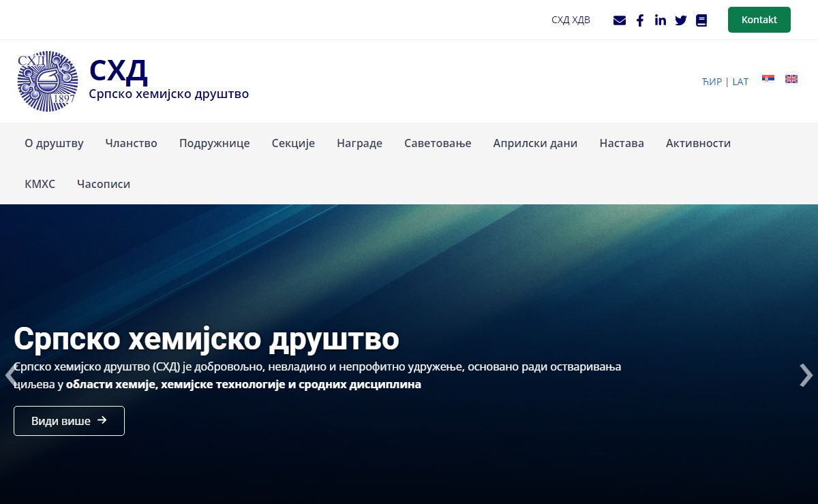Open the Априлски дани menu item
The image size is (818, 504).
coord(535,143)
